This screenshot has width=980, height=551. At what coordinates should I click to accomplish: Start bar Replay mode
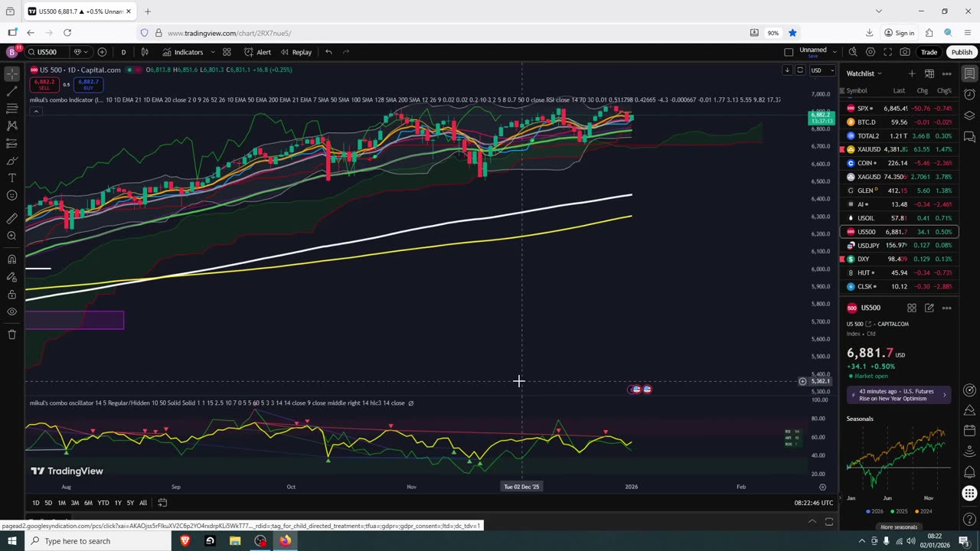pos(296,52)
